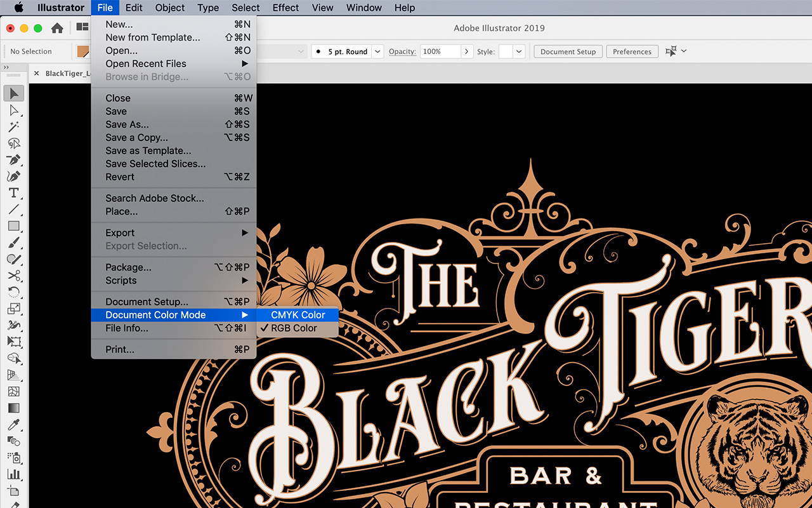Select the Shape Builder tool

click(x=14, y=358)
